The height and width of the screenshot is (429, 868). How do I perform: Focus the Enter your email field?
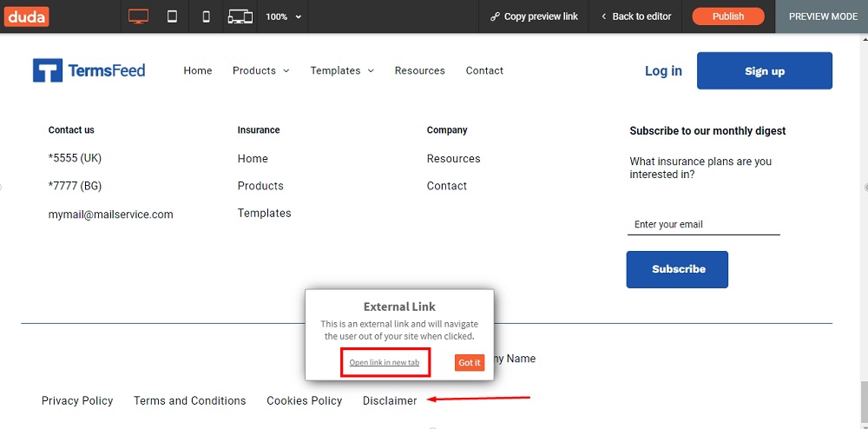[x=704, y=224]
